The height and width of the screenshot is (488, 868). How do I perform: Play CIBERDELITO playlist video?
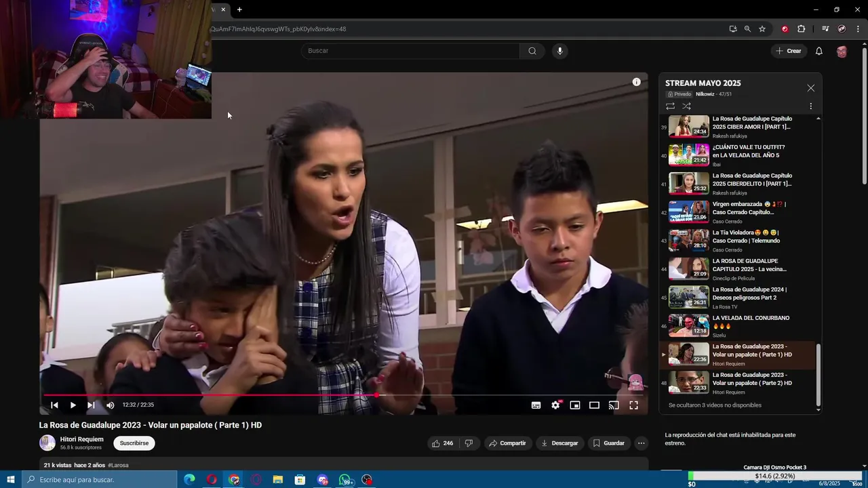coord(739,184)
